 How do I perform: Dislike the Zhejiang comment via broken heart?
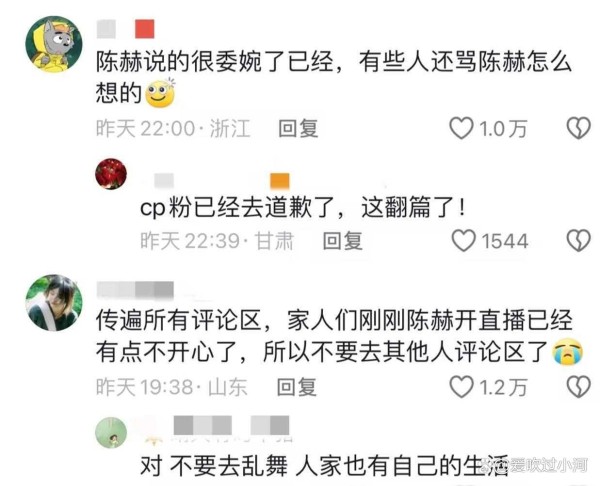[x=578, y=128]
